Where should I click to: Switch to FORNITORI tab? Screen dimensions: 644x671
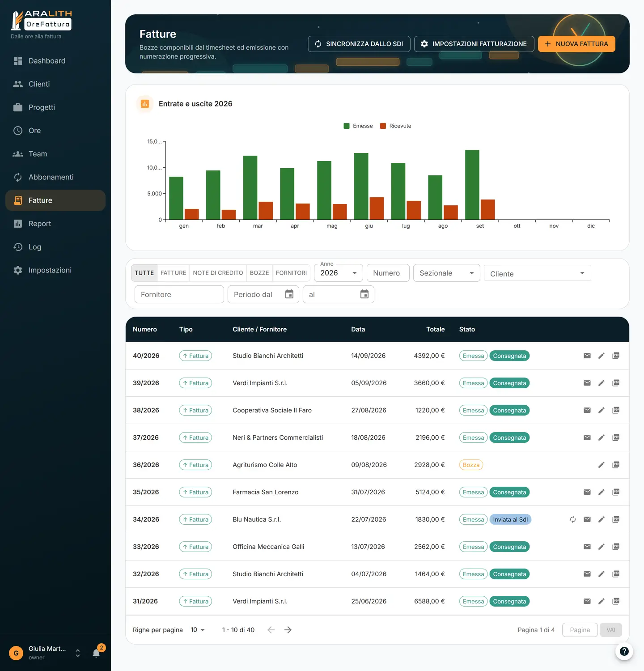click(x=291, y=273)
